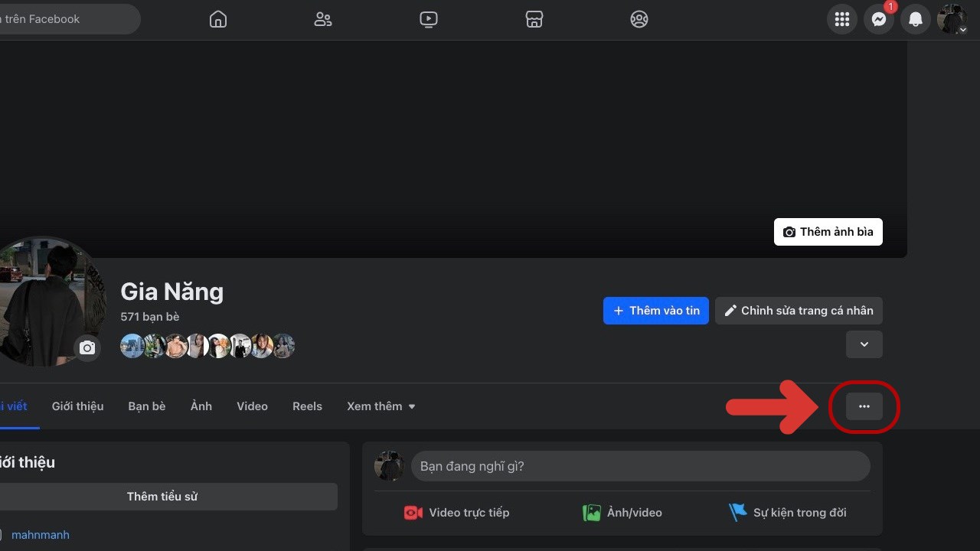Open the Menu grid icon
Viewport: 980px width, 551px height.
(x=842, y=19)
